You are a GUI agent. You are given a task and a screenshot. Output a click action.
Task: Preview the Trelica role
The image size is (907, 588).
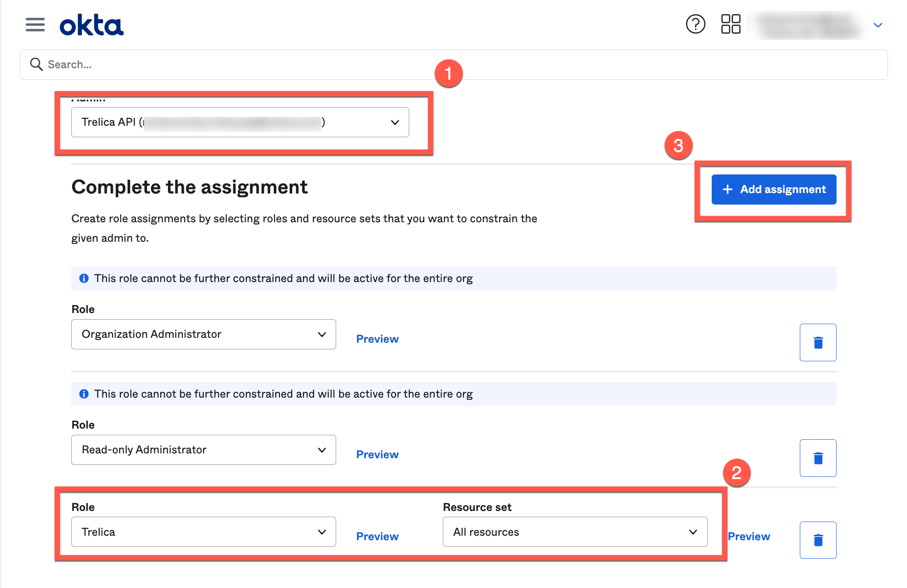click(377, 537)
